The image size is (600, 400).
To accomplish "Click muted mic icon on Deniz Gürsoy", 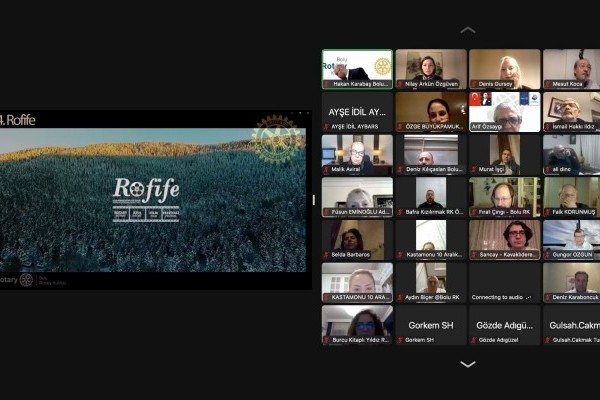I will coord(474,84).
